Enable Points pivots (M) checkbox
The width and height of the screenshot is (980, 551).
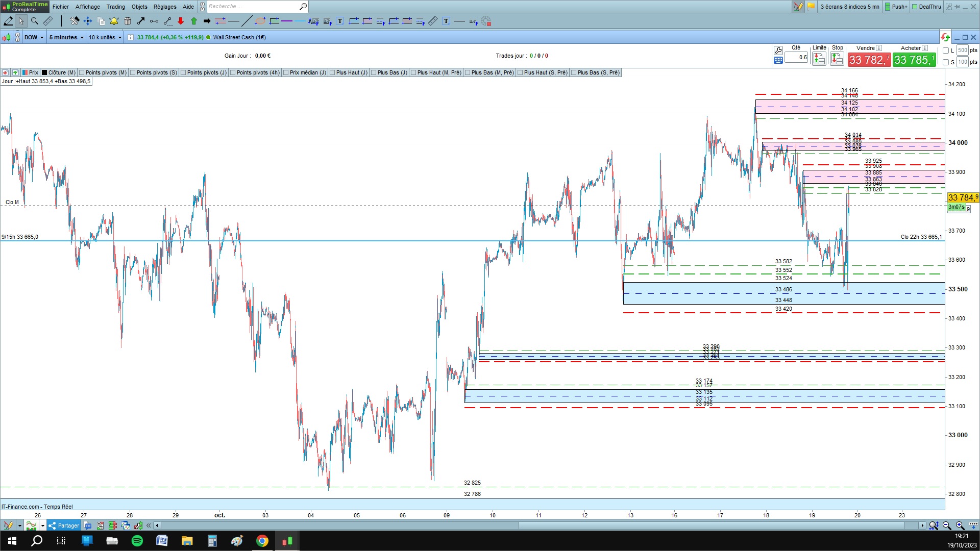(82, 72)
